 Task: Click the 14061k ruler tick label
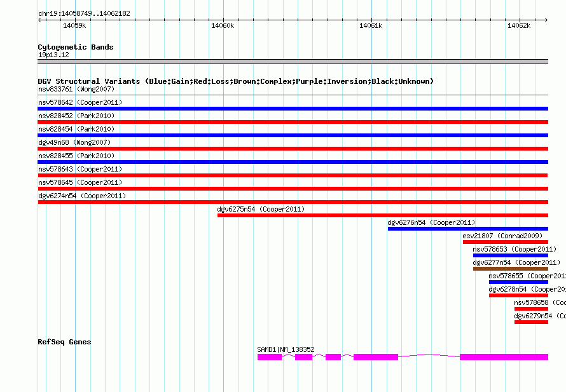(x=371, y=25)
